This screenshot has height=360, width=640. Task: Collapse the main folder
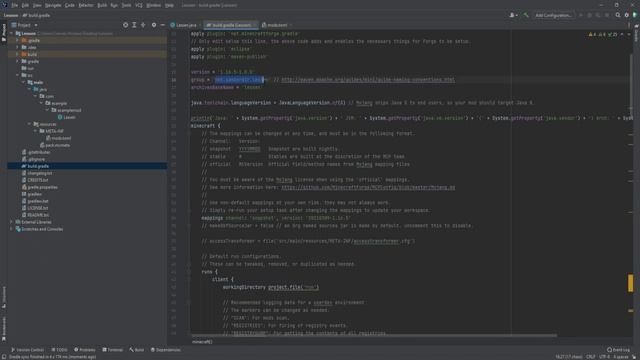click(x=23, y=82)
